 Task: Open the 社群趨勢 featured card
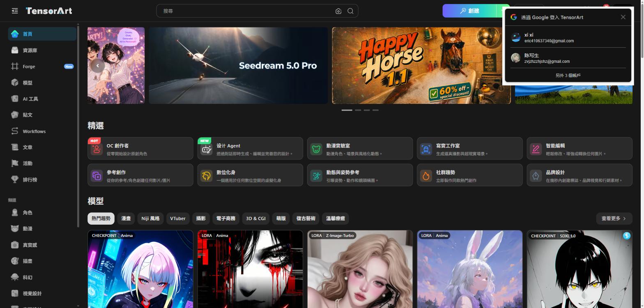point(470,175)
